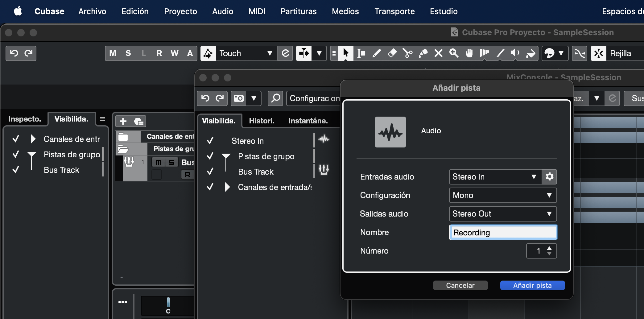Open the Salidas audio Stereo Out dropdown
Image resolution: width=644 pixels, height=319 pixels.
503,214
